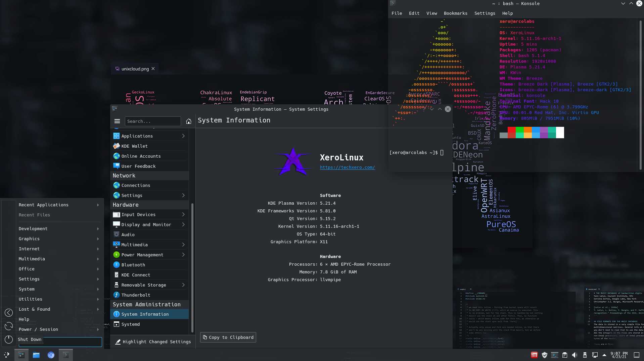Open network Connections settings

(x=149, y=185)
